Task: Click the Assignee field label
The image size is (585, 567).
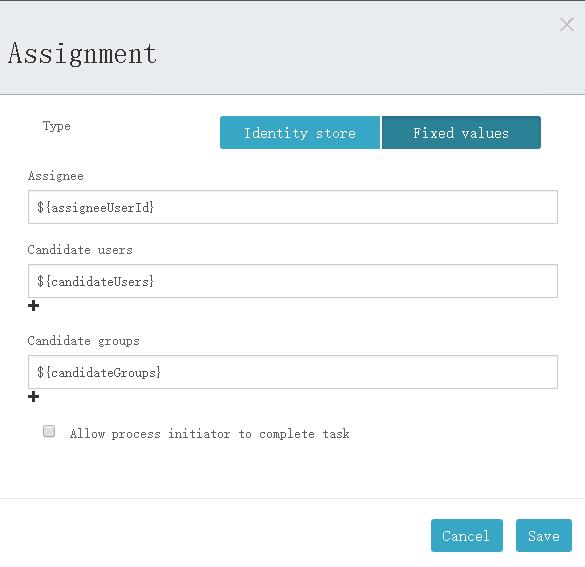Action: coord(56,176)
